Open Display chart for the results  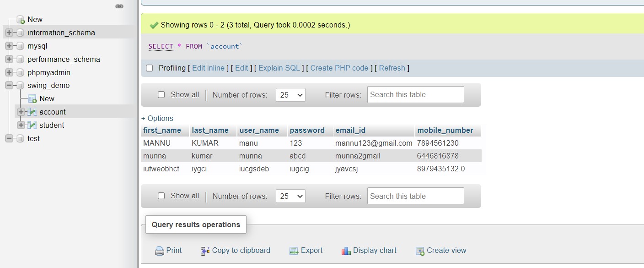[x=346, y=251]
